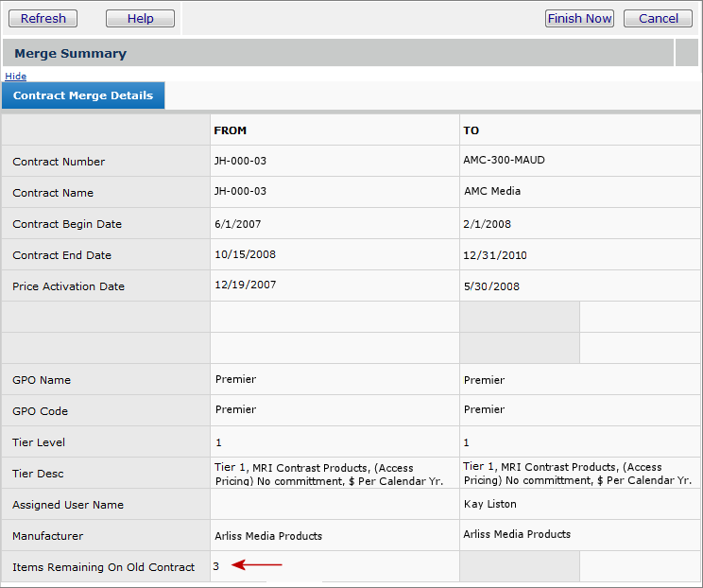Click the TO column header

(471, 130)
